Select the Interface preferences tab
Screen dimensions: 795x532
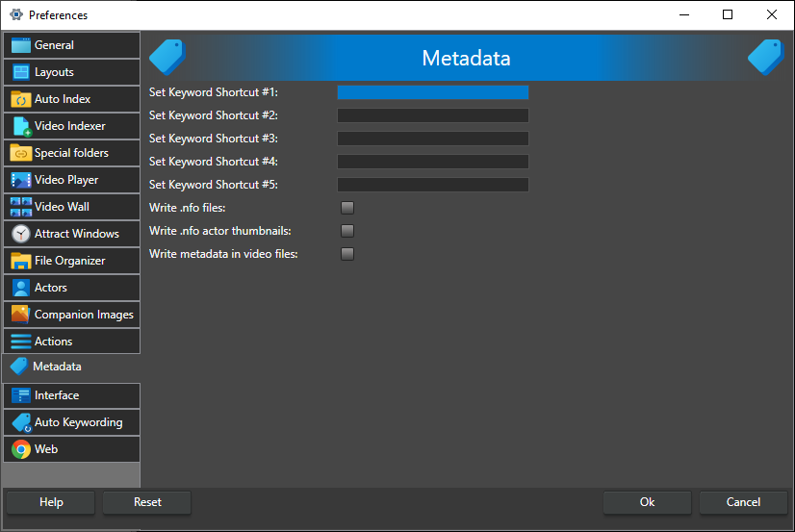pyautogui.click(x=71, y=395)
